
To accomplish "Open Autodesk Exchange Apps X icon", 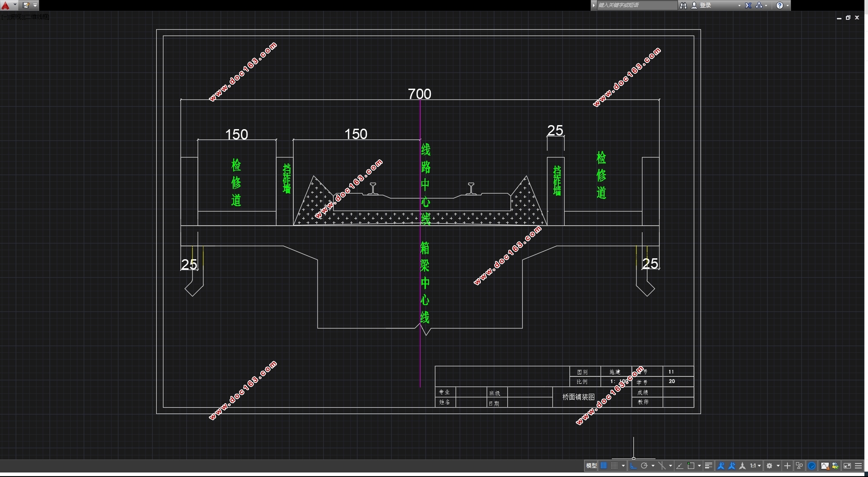I will pyautogui.click(x=748, y=5).
